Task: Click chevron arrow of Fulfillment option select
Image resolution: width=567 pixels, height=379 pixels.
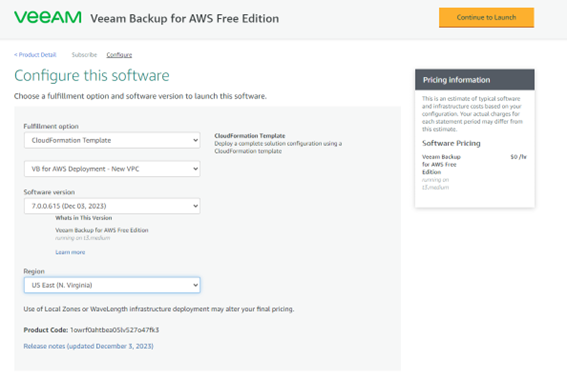Action: (x=195, y=140)
